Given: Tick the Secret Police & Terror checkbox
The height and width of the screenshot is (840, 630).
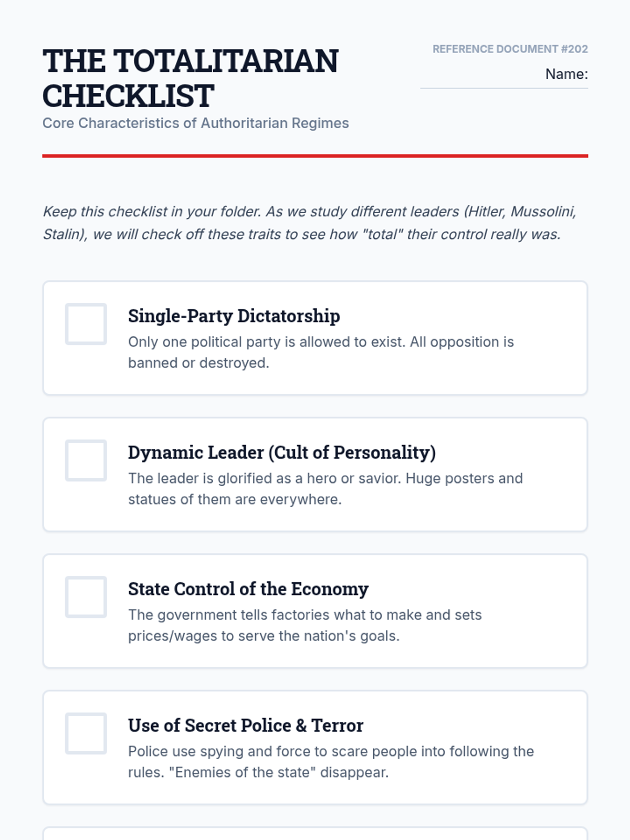Looking at the screenshot, I should click(86, 733).
